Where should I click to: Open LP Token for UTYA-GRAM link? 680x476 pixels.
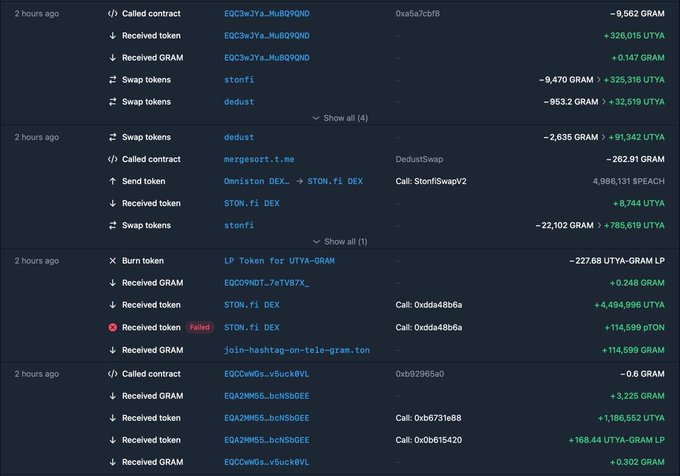[279, 261]
